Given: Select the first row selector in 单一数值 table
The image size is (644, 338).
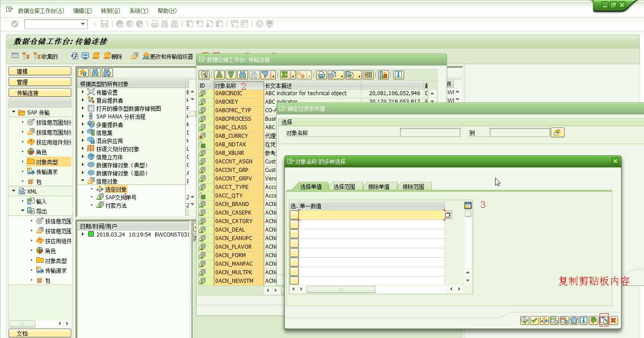Looking at the screenshot, I should [x=294, y=215].
